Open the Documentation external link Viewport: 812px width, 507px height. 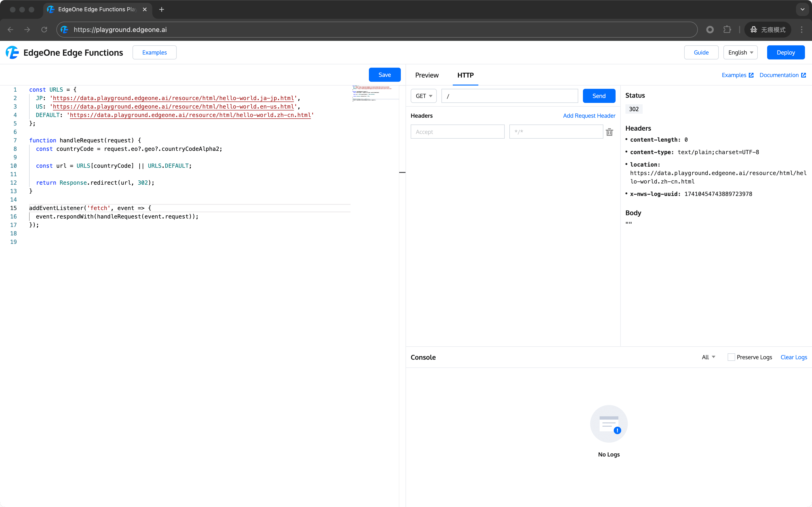pyautogui.click(x=782, y=75)
